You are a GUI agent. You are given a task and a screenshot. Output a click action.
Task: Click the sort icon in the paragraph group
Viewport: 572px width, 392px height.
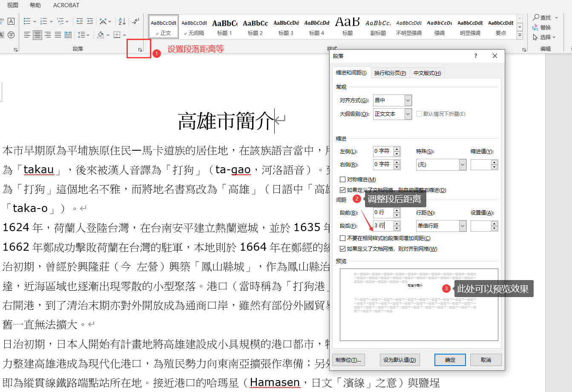click(x=121, y=22)
